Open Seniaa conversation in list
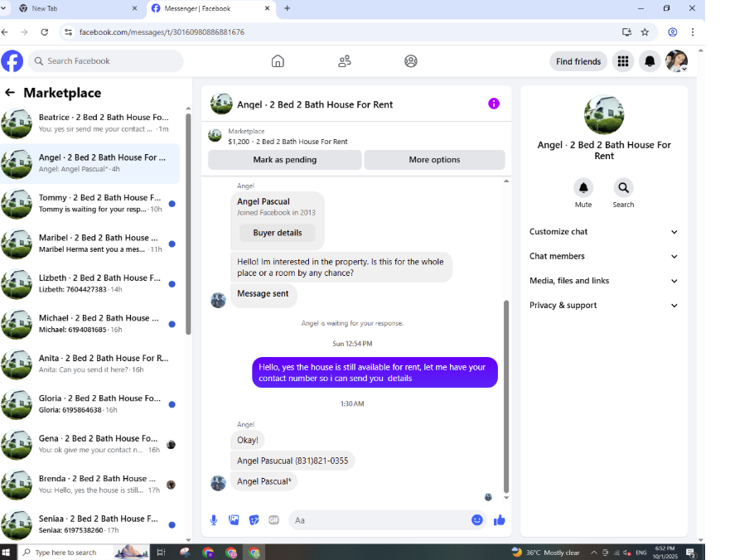Viewport: 730px width, 560px height. pyautogui.click(x=89, y=524)
